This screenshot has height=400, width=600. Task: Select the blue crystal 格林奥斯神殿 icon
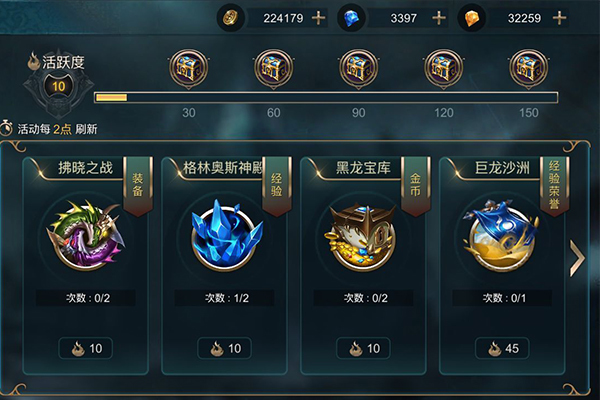pos(227,233)
